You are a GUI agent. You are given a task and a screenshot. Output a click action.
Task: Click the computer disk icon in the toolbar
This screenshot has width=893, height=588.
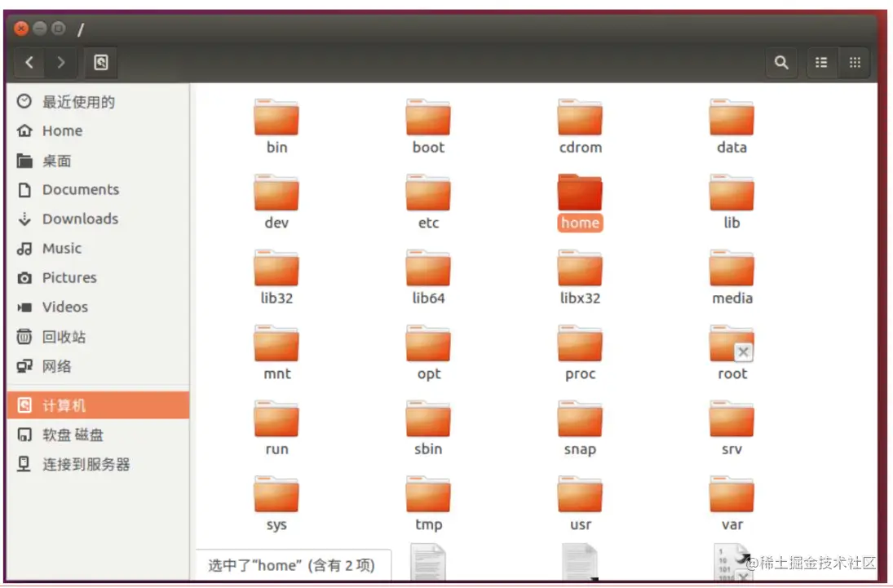click(x=99, y=63)
